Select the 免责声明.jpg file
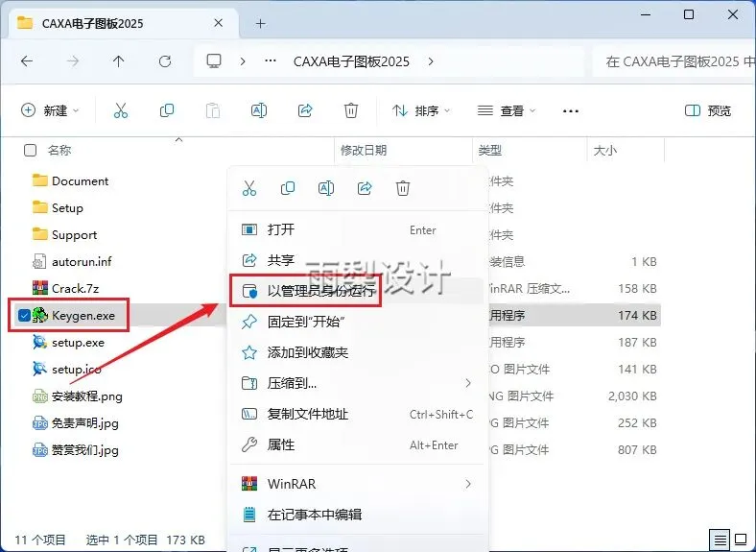The width and height of the screenshot is (756, 552). (75, 423)
